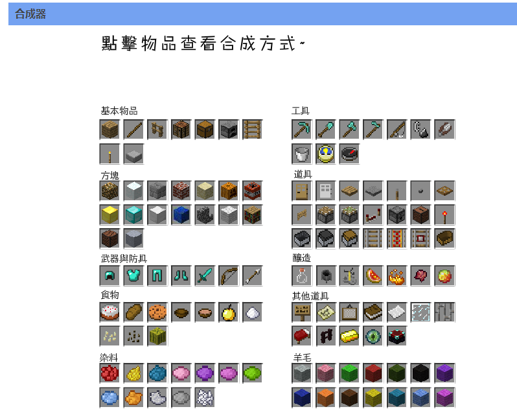Select the gold ingot icon
The width and height of the screenshot is (517, 420).
[349, 336]
